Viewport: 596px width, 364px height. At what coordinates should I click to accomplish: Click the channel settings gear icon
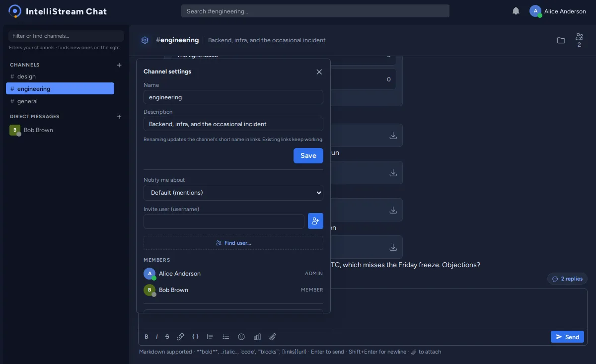pos(145,40)
